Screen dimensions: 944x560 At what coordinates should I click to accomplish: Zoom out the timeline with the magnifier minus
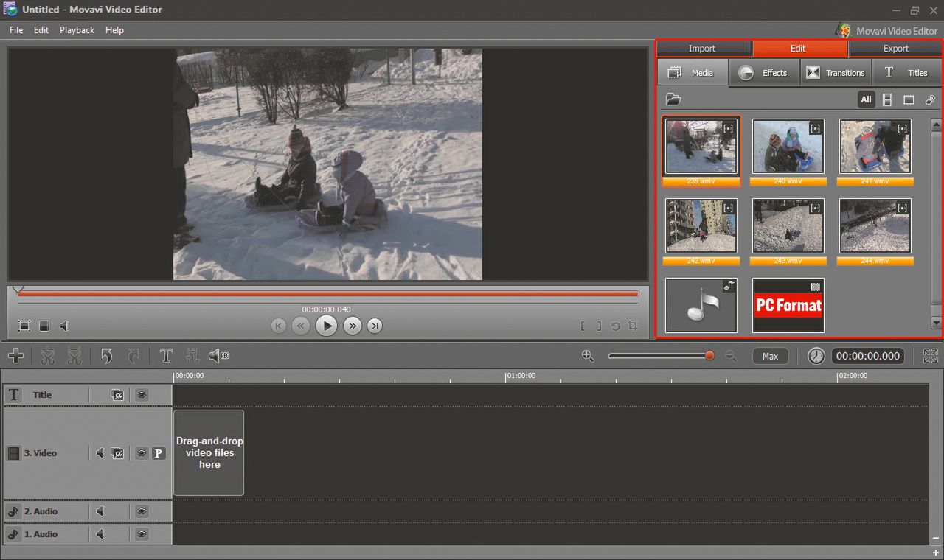point(731,356)
